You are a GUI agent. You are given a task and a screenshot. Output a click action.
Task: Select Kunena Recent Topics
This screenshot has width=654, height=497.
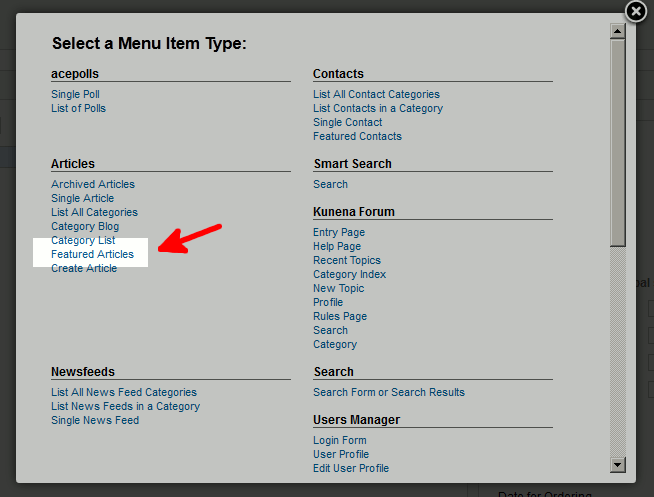[x=347, y=260]
